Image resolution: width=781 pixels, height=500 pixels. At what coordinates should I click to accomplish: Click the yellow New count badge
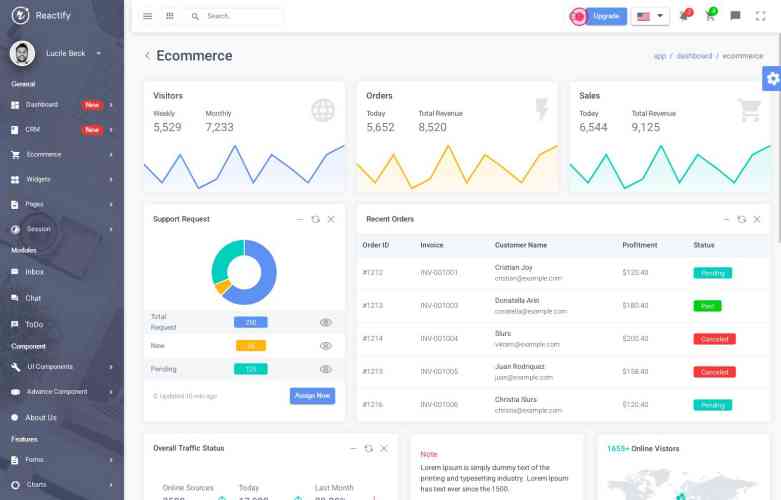tap(251, 346)
